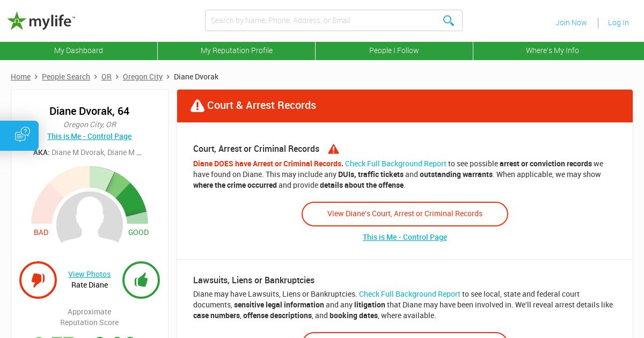Click the Approximate Reputation Score label
Image resolution: width=644 pixels, height=338 pixels.
click(x=89, y=317)
